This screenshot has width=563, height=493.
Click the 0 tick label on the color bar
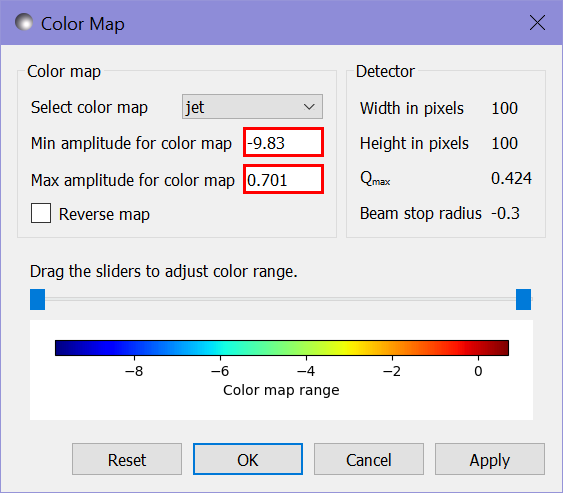(478, 371)
